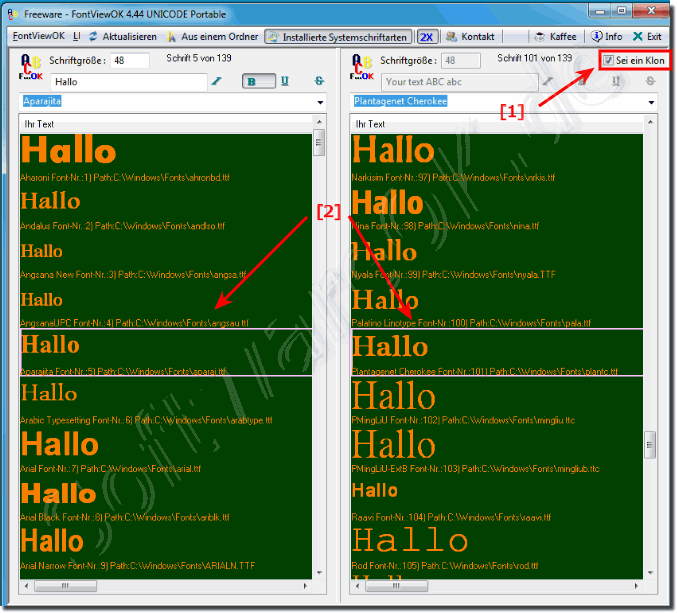Screen dimensions: 677x613
Task: Select the AngsanaUPC font entry
Action: pos(166,305)
